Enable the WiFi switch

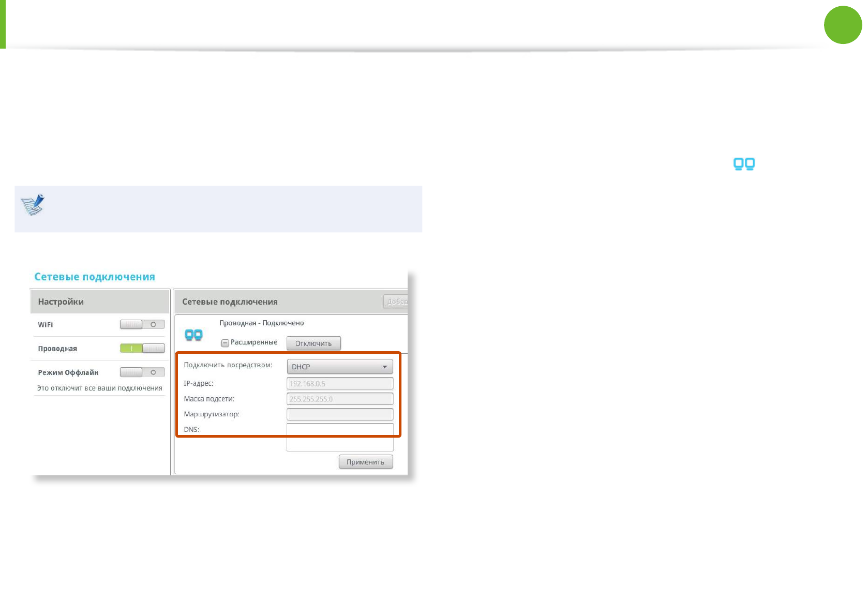(142, 324)
